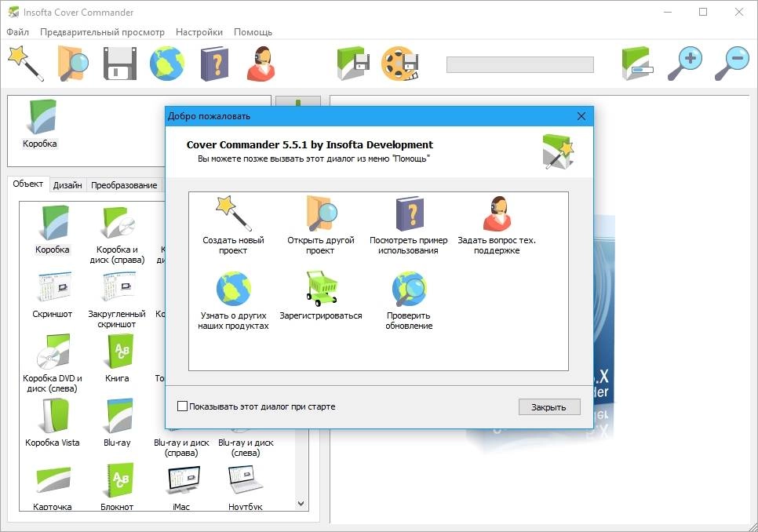Click 'Проверить обновление' globe icon
This screenshot has height=532, width=758.
coord(409,301)
